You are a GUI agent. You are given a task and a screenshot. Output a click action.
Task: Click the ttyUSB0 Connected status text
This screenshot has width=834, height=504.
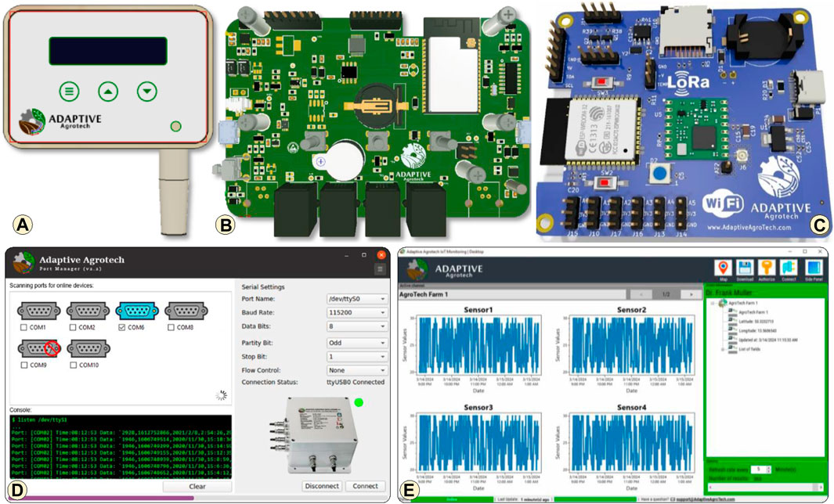click(356, 382)
